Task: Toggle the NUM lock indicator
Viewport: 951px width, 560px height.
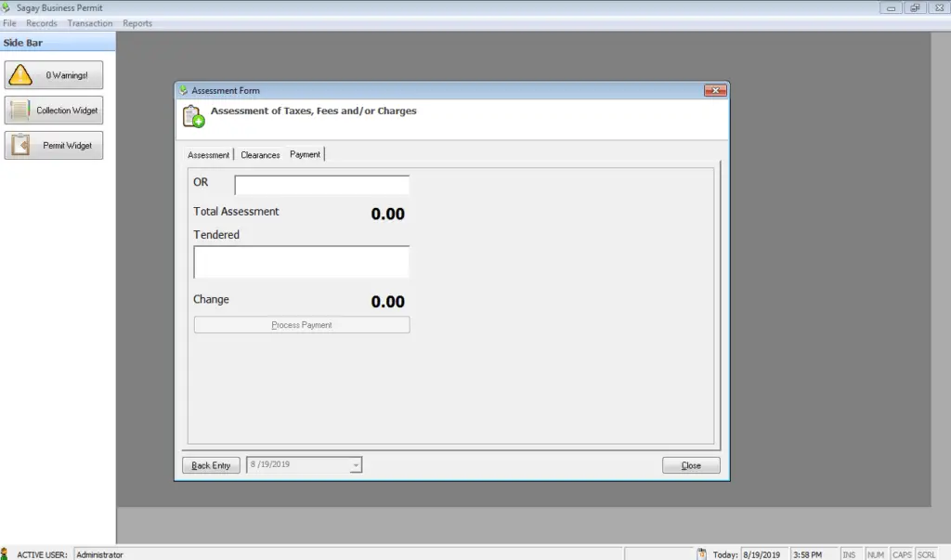Action: pos(874,553)
